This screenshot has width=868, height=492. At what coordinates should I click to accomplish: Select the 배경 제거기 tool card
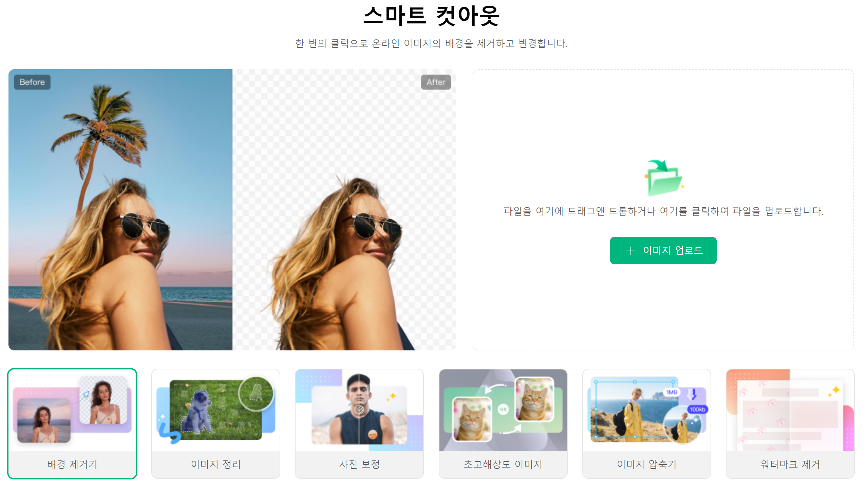pos(72,423)
